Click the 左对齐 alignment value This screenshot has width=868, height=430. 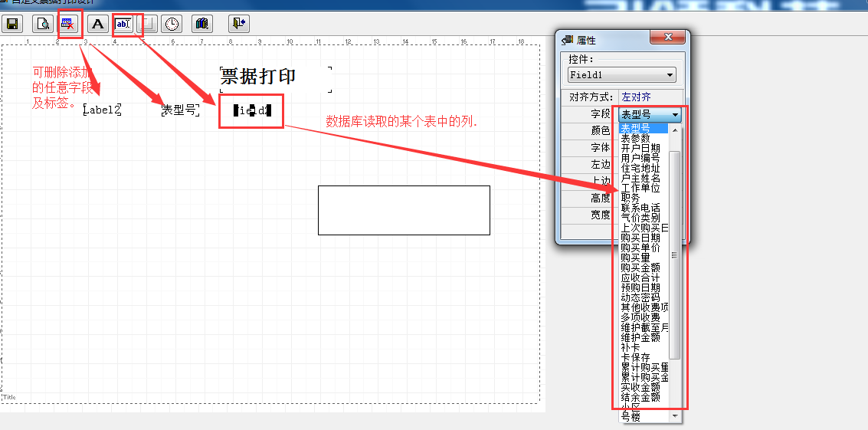pos(637,97)
